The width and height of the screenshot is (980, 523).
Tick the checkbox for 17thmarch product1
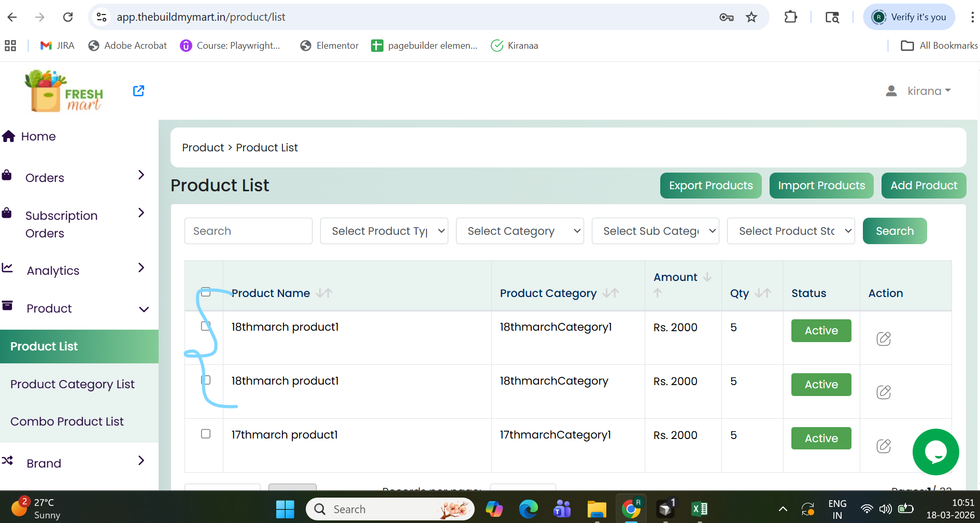[206, 434]
